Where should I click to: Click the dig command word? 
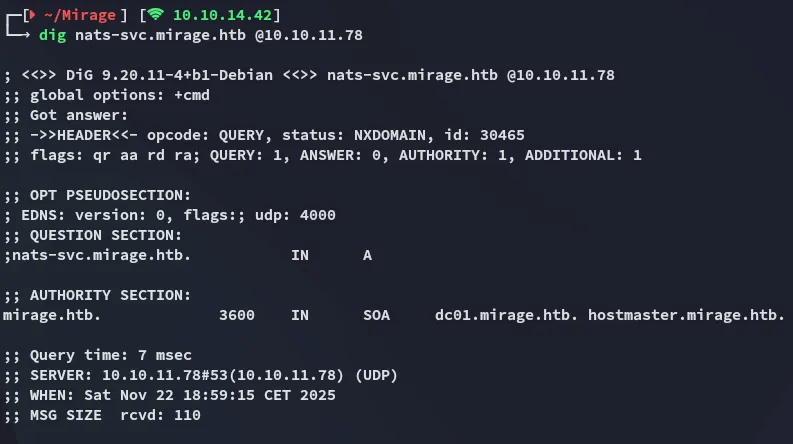(x=52, y=35)
